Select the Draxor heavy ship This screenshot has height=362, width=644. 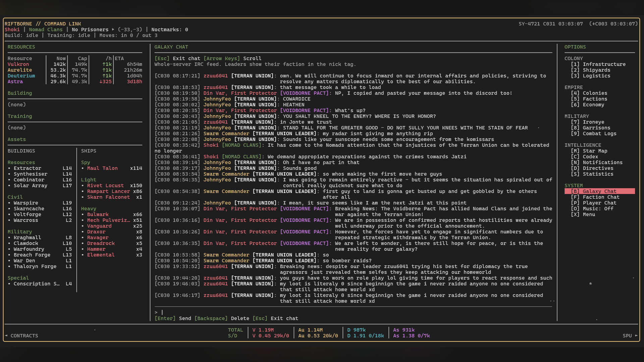[x=112, y=232]
